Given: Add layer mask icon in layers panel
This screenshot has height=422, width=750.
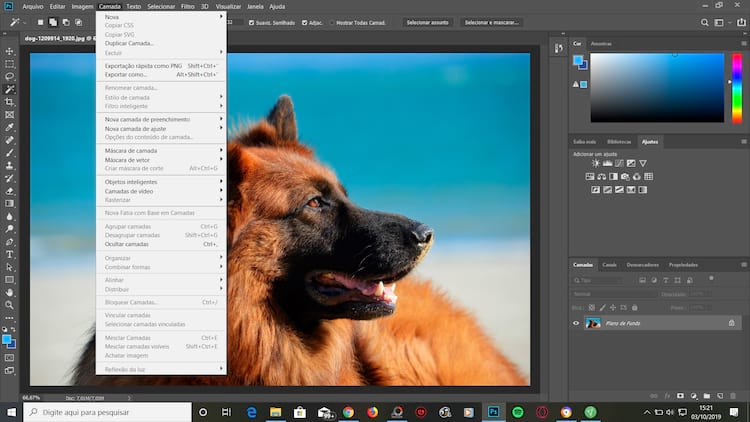Looking at the screenshot, I should click(x=680, y=396).
